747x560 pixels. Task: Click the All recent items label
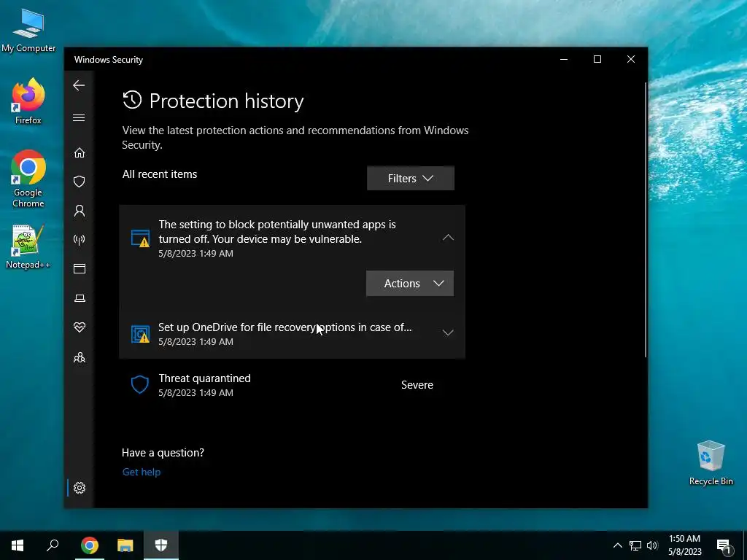[x=160, y=174]
